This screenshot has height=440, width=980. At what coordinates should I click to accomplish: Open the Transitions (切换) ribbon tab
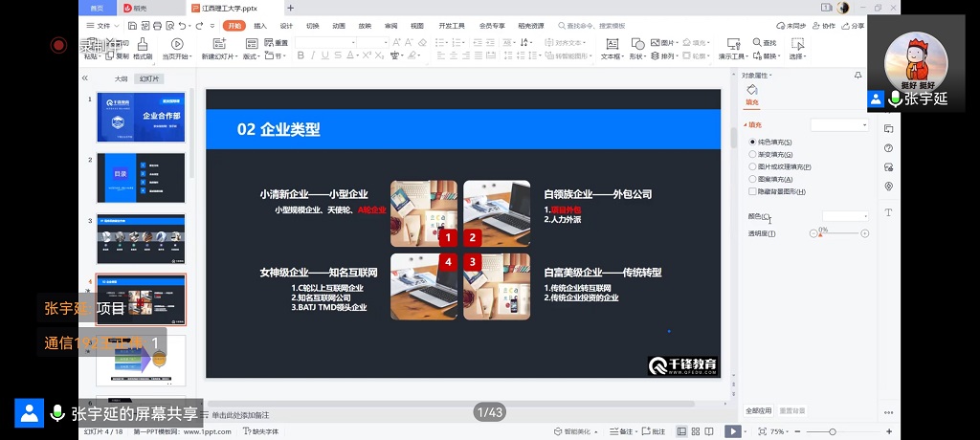tap(313, 26)
